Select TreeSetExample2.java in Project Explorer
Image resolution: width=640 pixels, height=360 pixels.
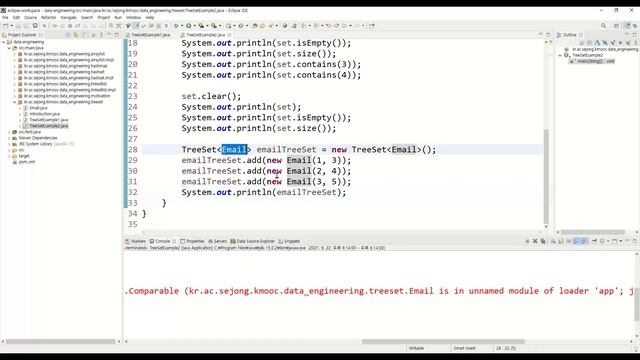click(49, 126)
